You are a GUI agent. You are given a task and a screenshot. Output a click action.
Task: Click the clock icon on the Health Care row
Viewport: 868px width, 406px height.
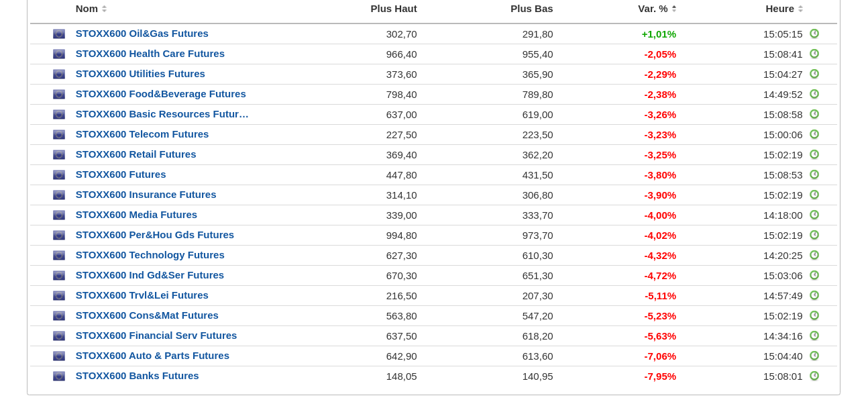pos(814,54)
